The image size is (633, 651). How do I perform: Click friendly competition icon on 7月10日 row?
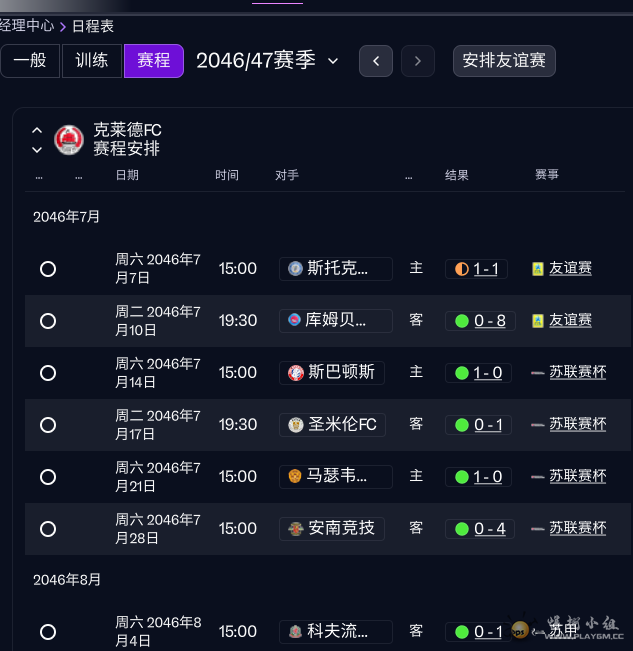(x=538, y=321)
